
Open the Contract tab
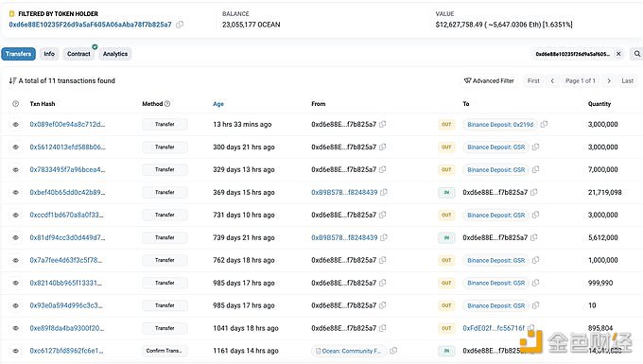click(78, 54)
